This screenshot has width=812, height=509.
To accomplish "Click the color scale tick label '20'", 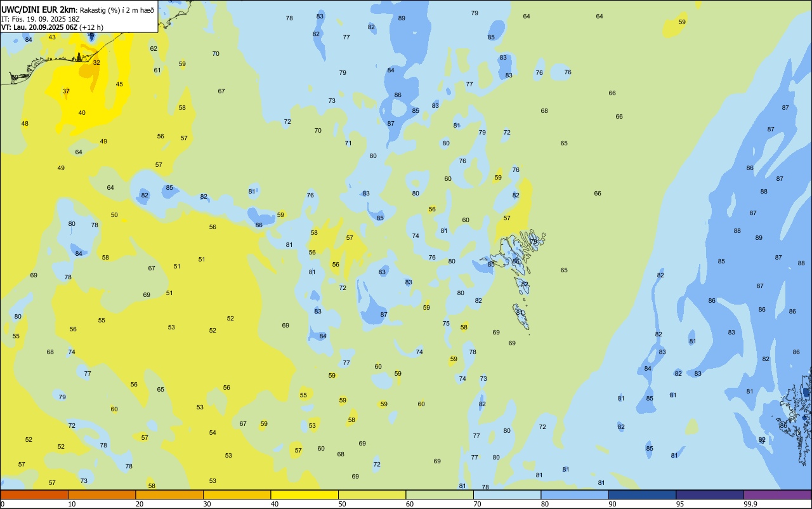I will pos(140,504).
